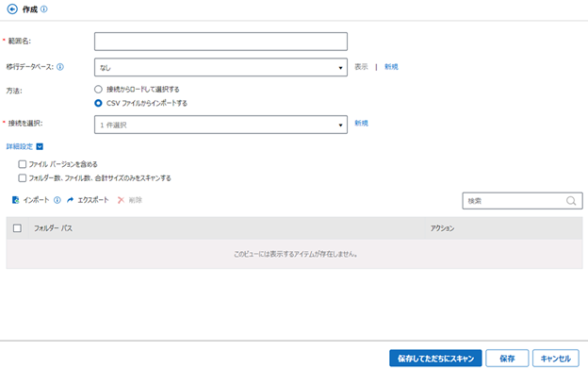Click the 新規 link next to 移行データベース

[391, 67]
